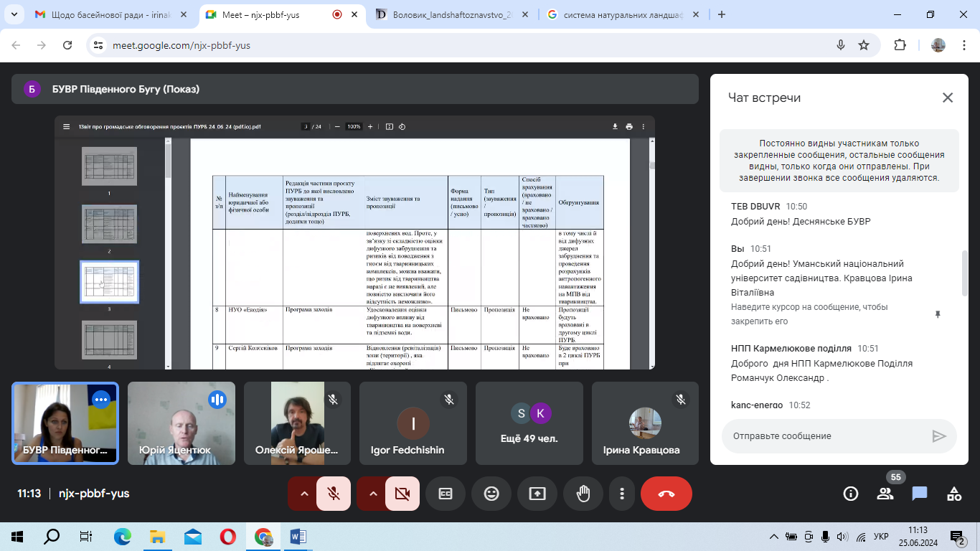
Task: Bookmark this page with star
Action: coord(864,45)
